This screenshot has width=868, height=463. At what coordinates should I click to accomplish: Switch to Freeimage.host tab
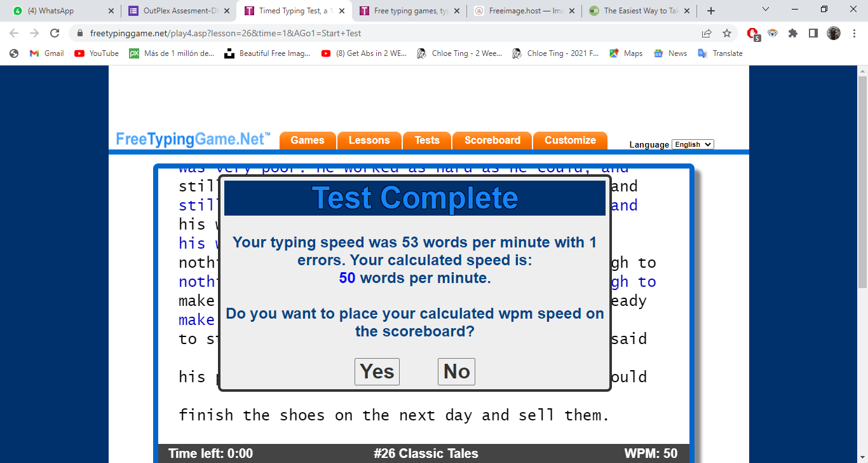(x=524, y=11)
